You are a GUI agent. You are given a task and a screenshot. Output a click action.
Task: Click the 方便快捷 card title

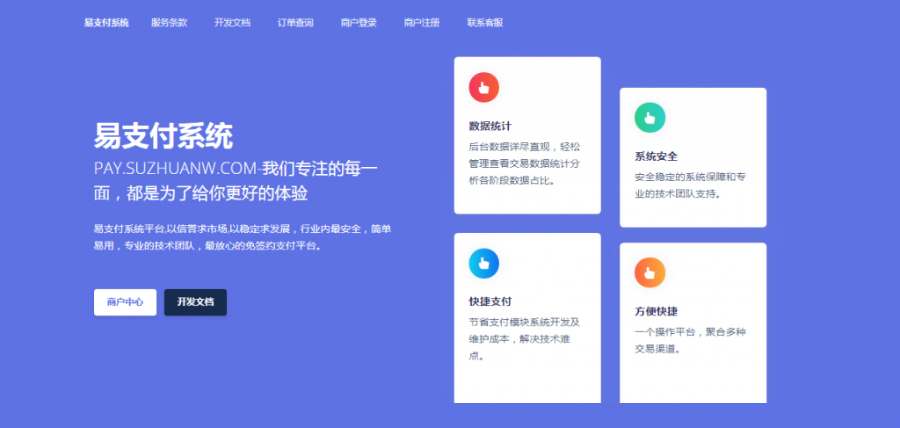(656, 312)
